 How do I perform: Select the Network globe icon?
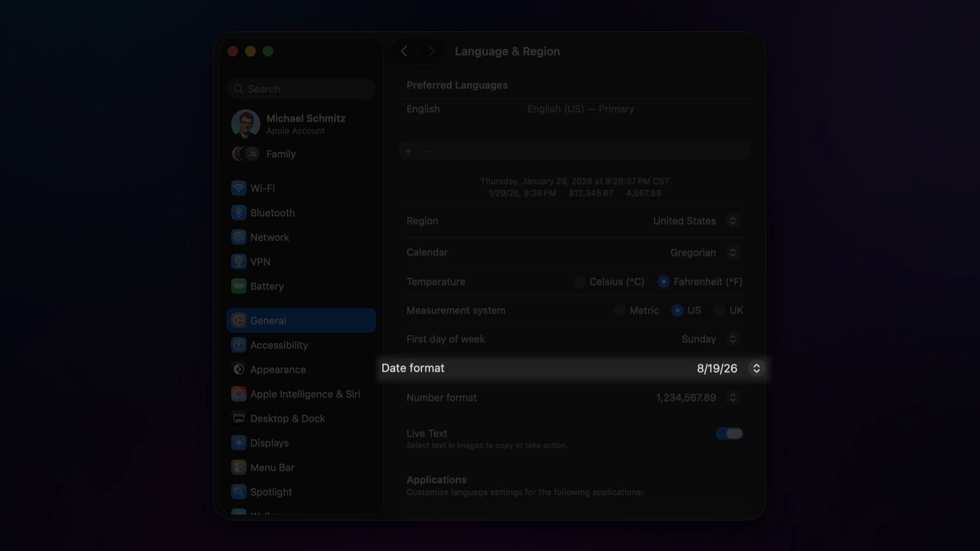pyautogui.click(x=238, y=237)
